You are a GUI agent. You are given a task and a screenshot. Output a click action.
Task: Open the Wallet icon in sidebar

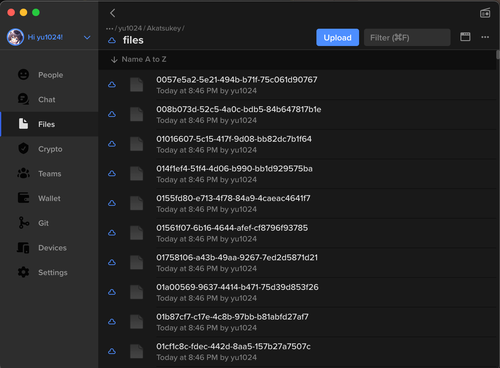click(23, 198)
